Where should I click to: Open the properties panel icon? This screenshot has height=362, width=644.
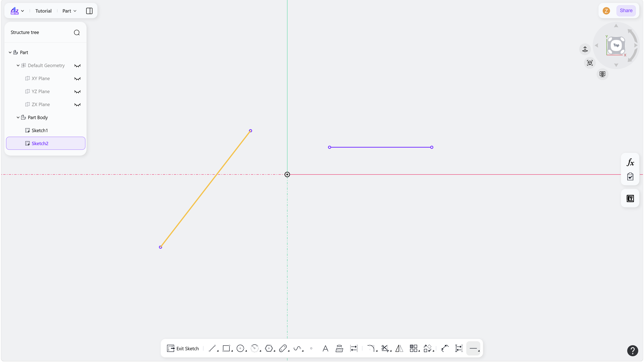point(630,198)
